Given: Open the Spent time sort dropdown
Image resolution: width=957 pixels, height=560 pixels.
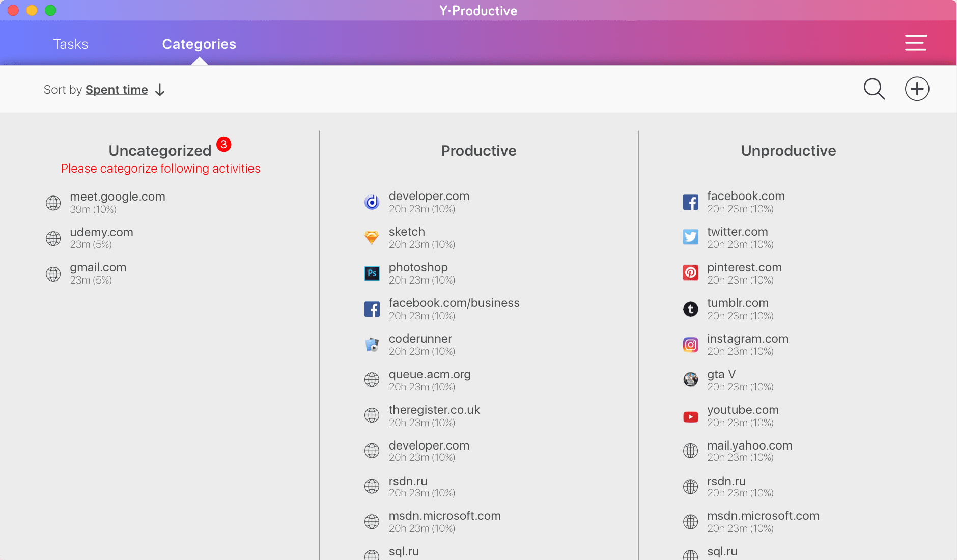Looking at the screenshot, I should [117, 90].
